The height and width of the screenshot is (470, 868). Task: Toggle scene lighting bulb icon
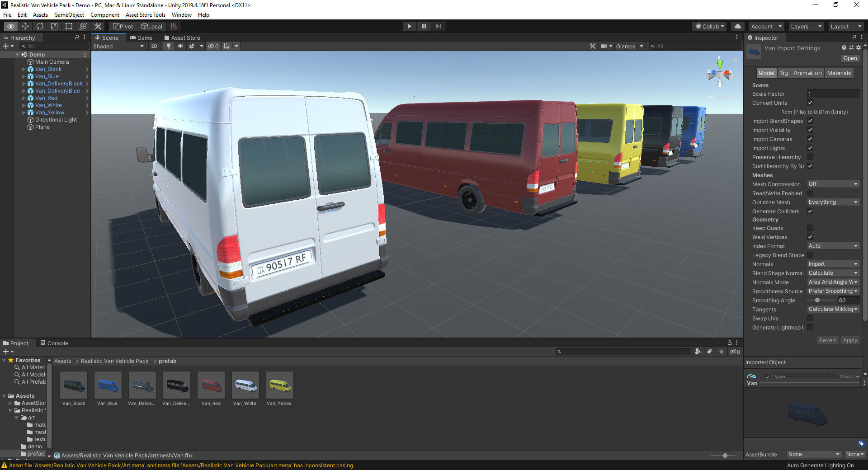[169, 46]
